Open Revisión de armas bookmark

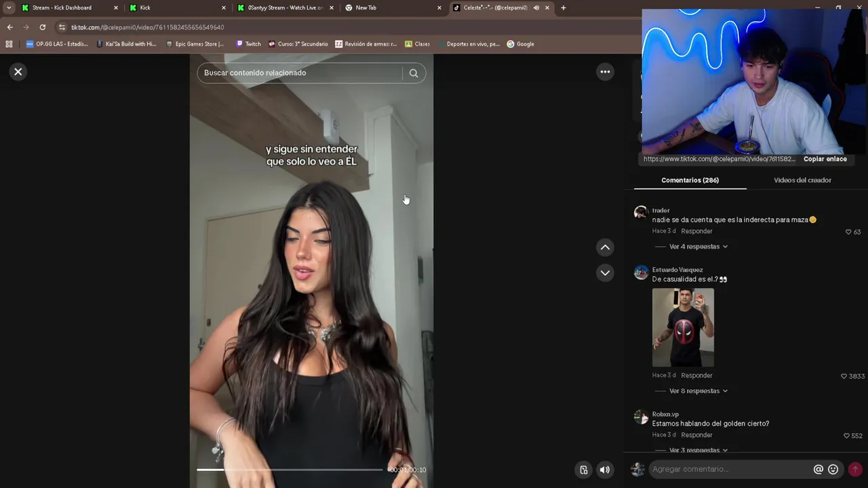click(366, 44)
